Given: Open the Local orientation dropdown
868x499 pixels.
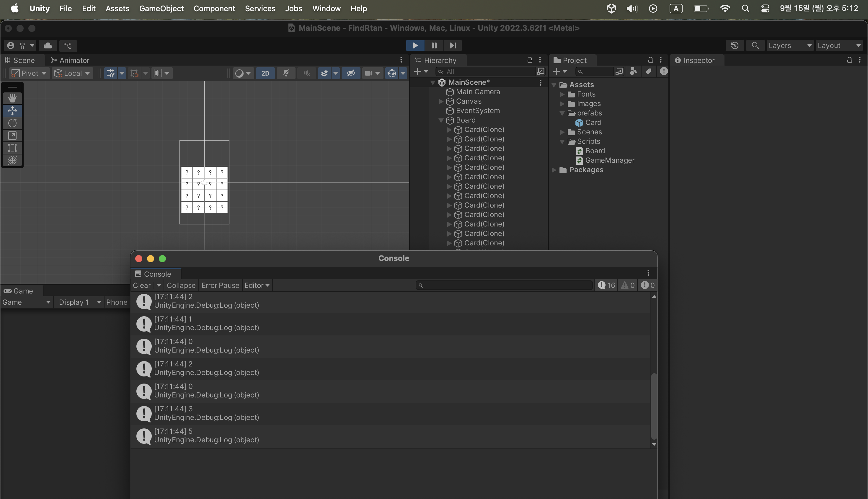Looking at the screenshot, I should (72, 73).
